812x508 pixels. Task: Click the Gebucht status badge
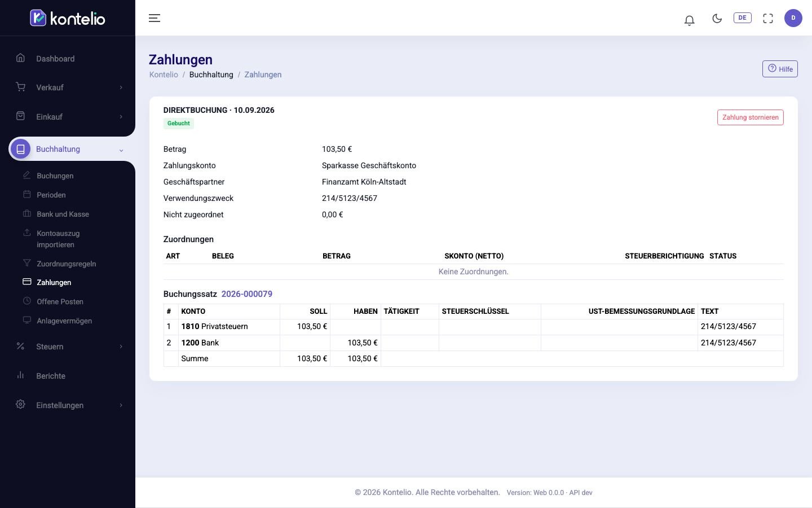coord(179,124)
